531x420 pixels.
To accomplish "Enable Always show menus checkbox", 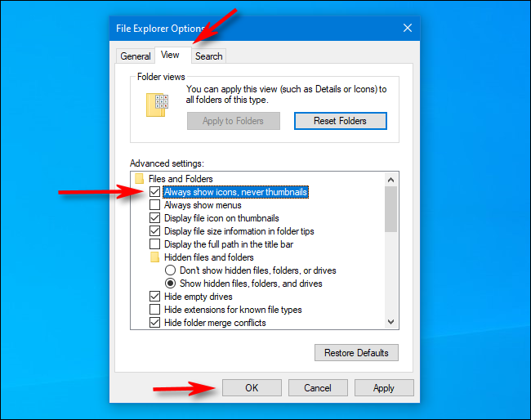I will point(155,205).
